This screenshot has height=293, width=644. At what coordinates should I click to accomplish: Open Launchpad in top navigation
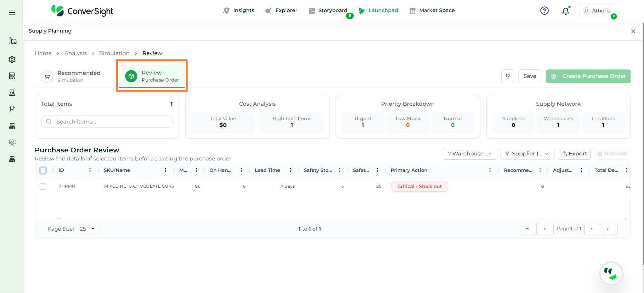click(x=379, y=10)
